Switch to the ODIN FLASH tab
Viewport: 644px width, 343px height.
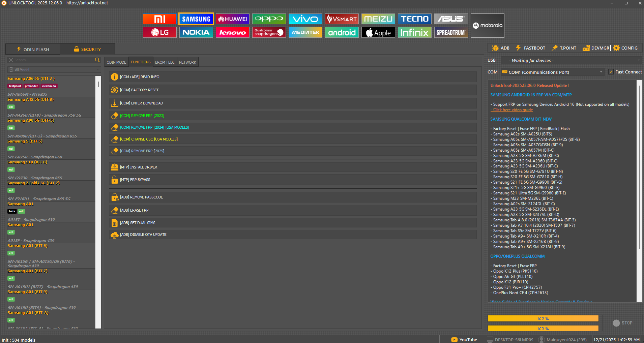[x=33, y=49]
